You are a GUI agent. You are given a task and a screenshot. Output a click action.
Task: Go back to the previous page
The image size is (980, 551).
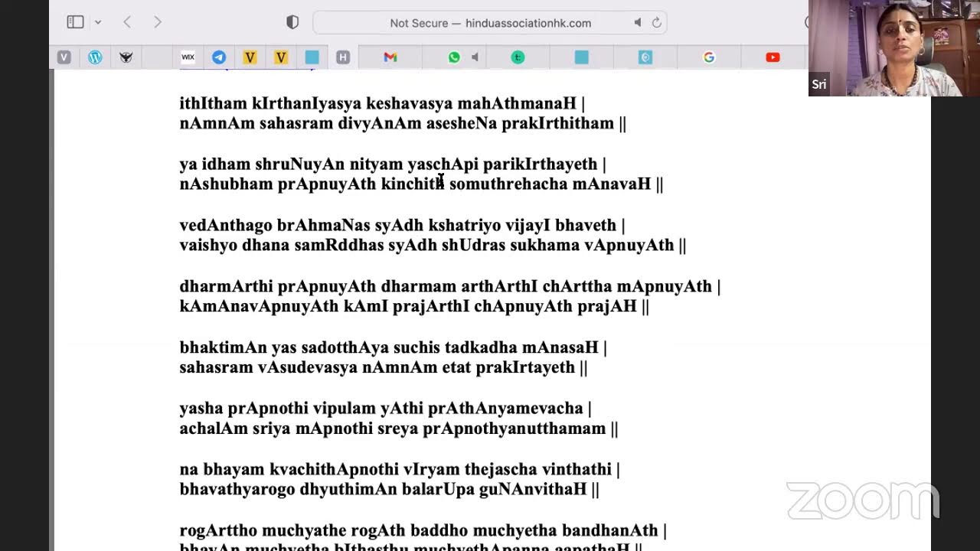click(x=127, y=22)
